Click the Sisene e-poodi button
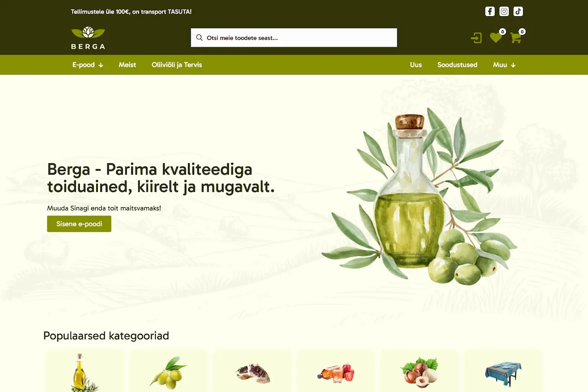This screenshot has height=392, width=588. click(x=79, y=224)
